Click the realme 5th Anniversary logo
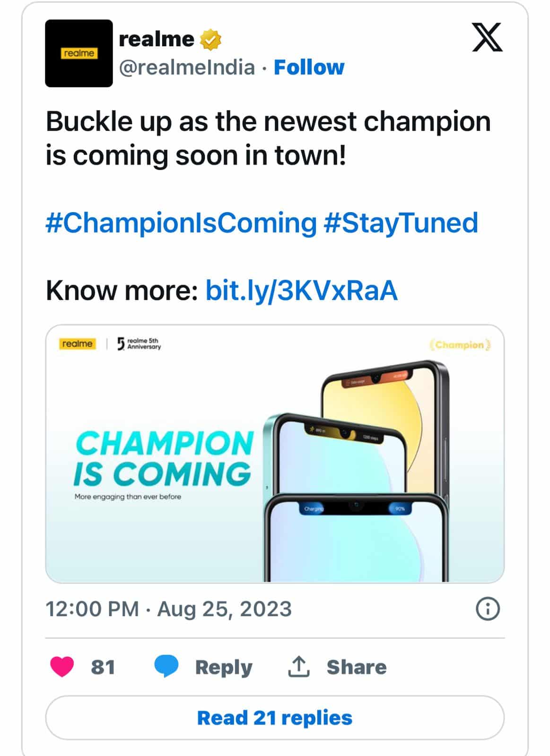The width and height of the screenshot is (550, 756). [x=139, y=344]
